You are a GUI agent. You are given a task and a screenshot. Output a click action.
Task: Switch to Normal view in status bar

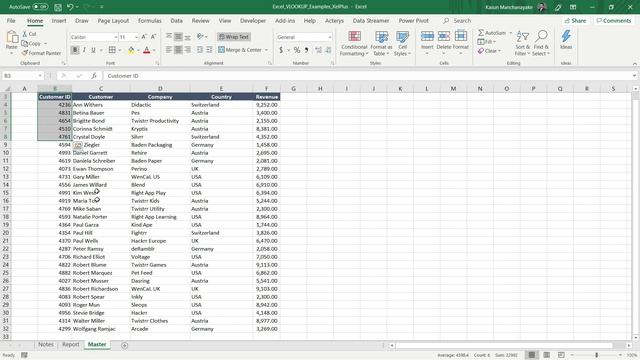click(x=532, y=355)
